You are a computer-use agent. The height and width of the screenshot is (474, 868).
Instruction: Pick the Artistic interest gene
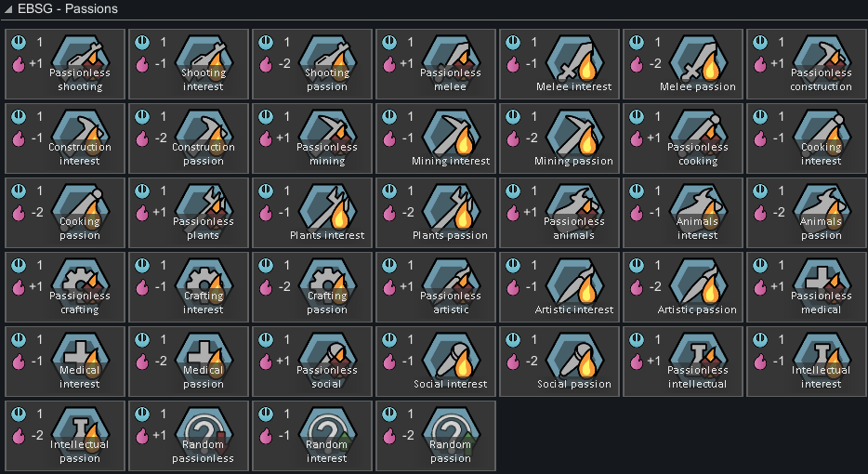[559, 287]
